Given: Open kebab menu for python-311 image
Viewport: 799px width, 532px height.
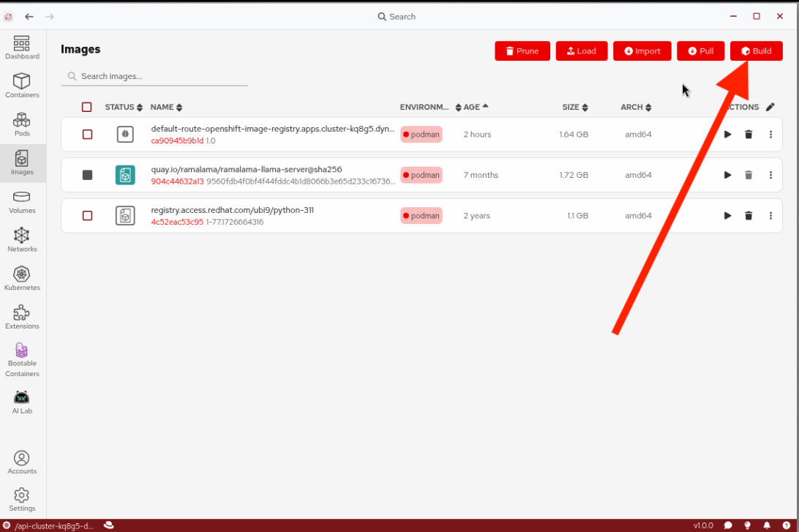Looking at the screenshot, I should tap(770, 216).
